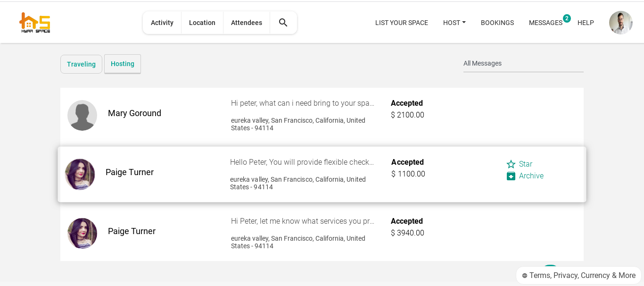This screenshot has width=644, height=286.
Task: Click the messages notification badge
Action: coord(567,18)
